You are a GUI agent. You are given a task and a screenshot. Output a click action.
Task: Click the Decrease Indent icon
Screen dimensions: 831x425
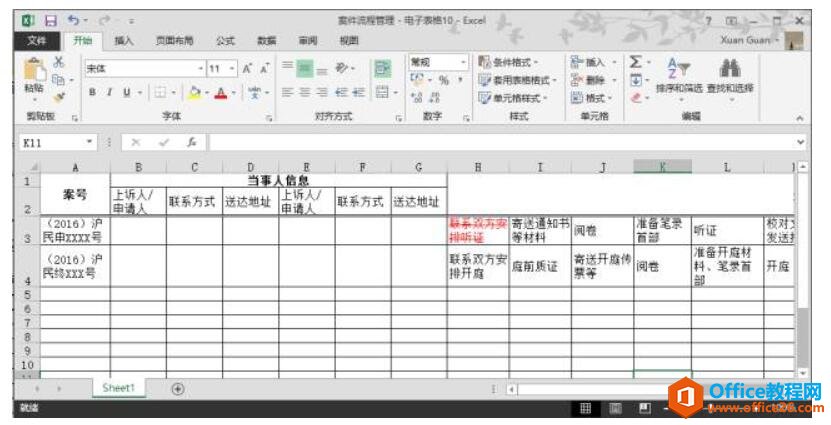(341, 93)
